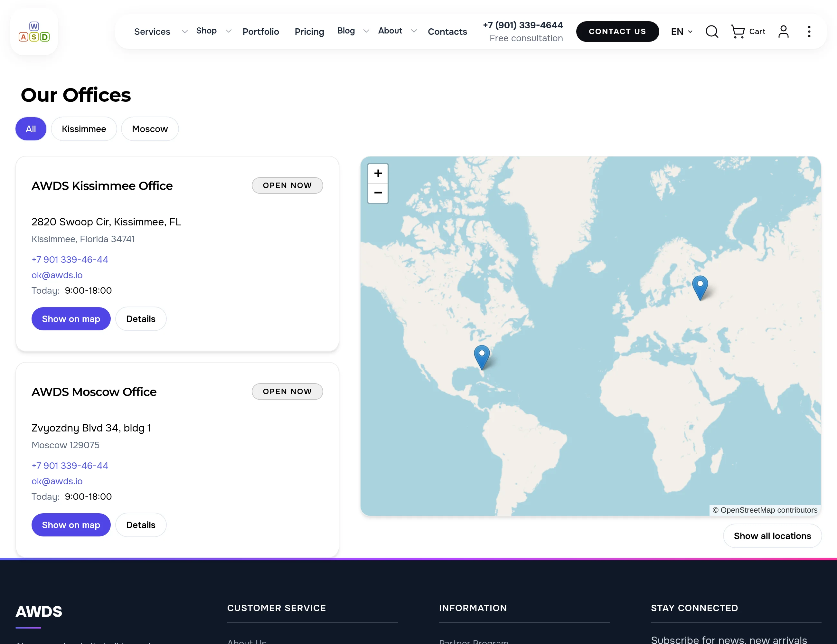Select the Kissimmee map pin
Viewport: 837px width, 644px height.
click(x=482, y=357)
